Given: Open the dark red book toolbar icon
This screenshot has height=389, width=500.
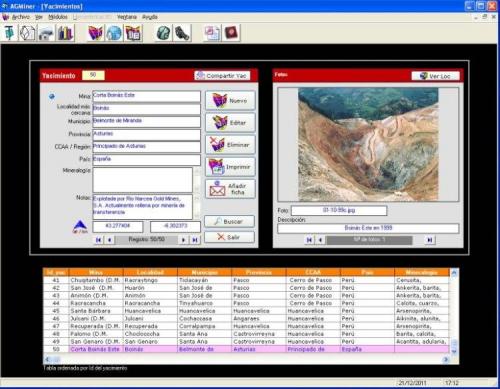Looking at the screenshot, I should point(231,33).
